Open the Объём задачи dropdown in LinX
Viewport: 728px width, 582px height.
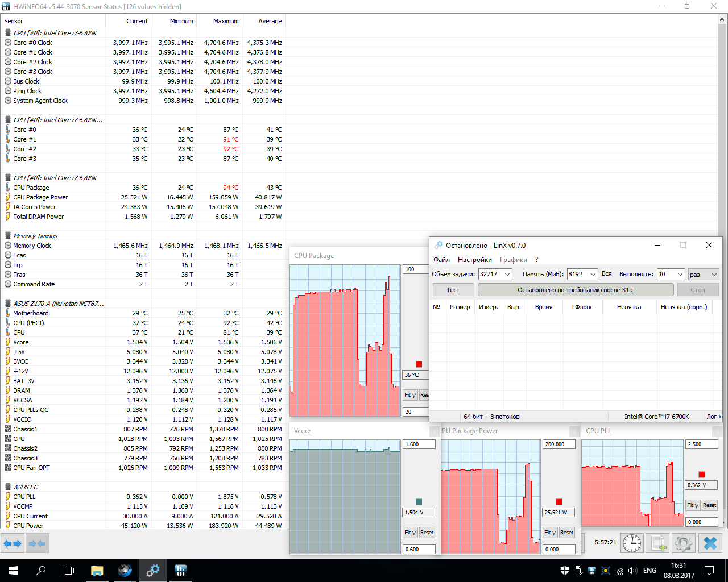pyautogui.click(x=507, y=274)
